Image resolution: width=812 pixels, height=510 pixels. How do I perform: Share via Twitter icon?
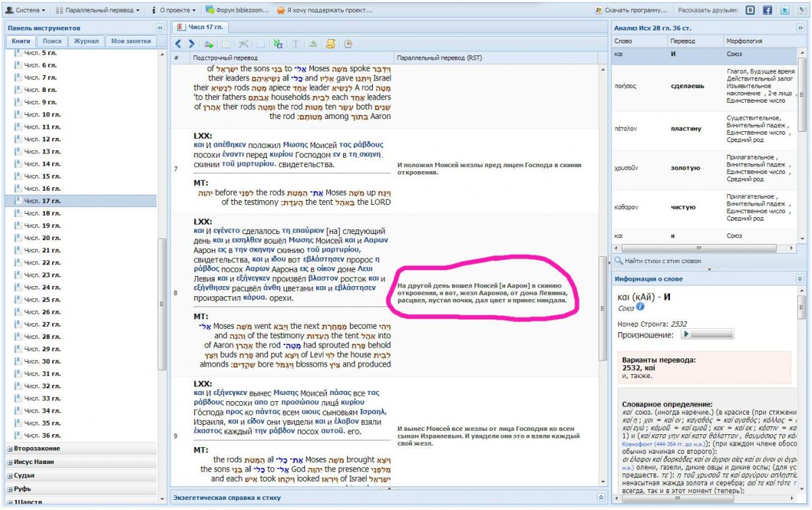785,10
